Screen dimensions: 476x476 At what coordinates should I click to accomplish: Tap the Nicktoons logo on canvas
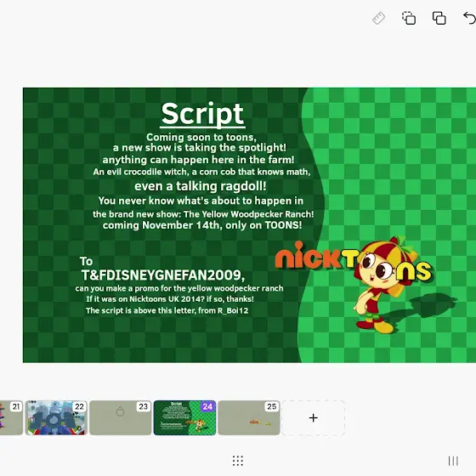354,261
